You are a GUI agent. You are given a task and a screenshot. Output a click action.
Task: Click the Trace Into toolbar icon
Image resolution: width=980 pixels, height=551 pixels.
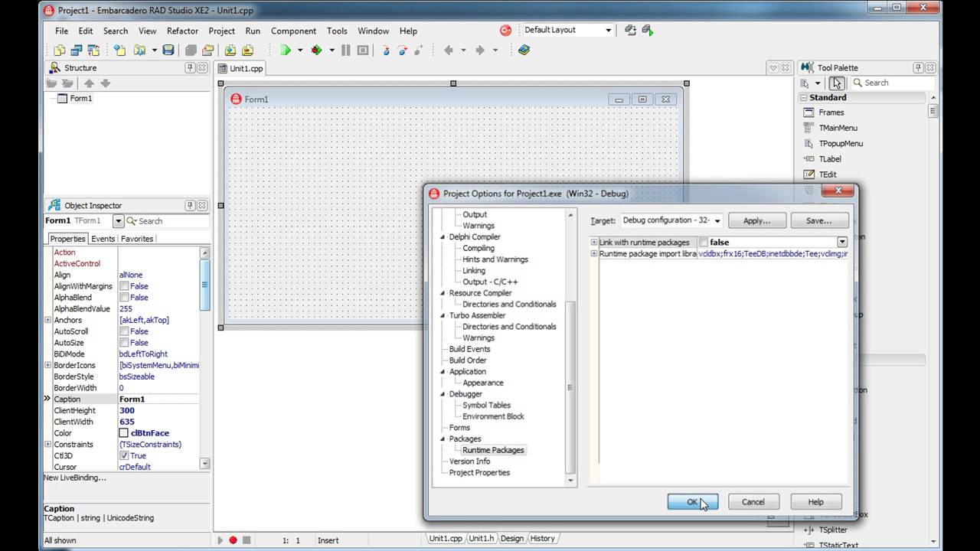coord(386,50)
